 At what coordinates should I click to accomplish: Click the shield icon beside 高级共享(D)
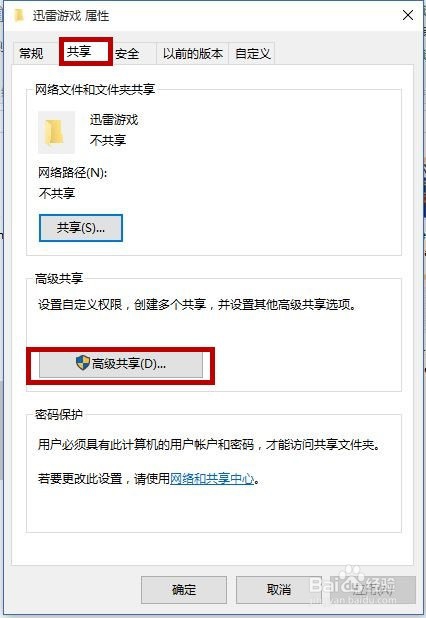tap(83, 363)
